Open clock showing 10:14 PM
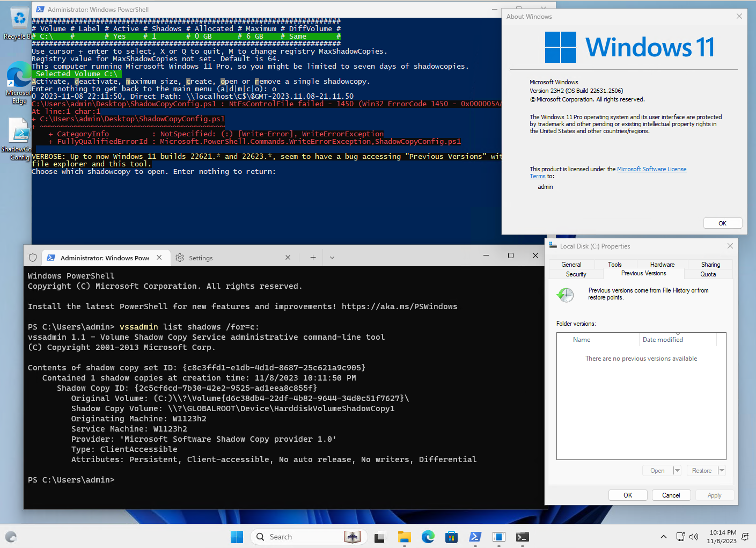Viewport: 756px width, 548px height. pyautogui.click(x=722, y=537)
